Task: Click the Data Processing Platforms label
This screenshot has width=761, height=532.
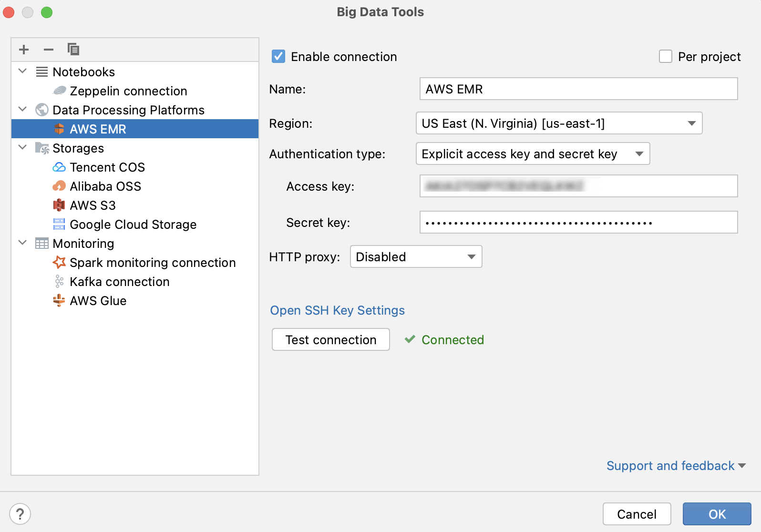Action: click(x=129, y=110)
